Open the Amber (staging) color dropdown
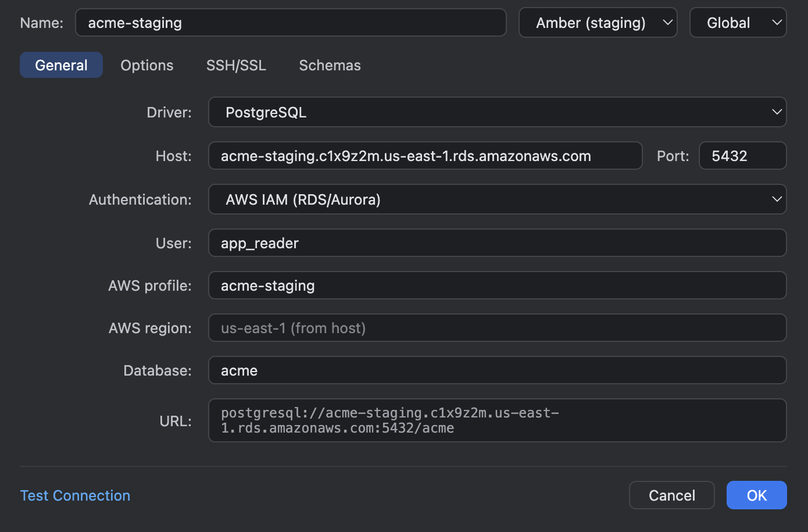Screen dimensions: 808x532 click(x=598, y=23)
